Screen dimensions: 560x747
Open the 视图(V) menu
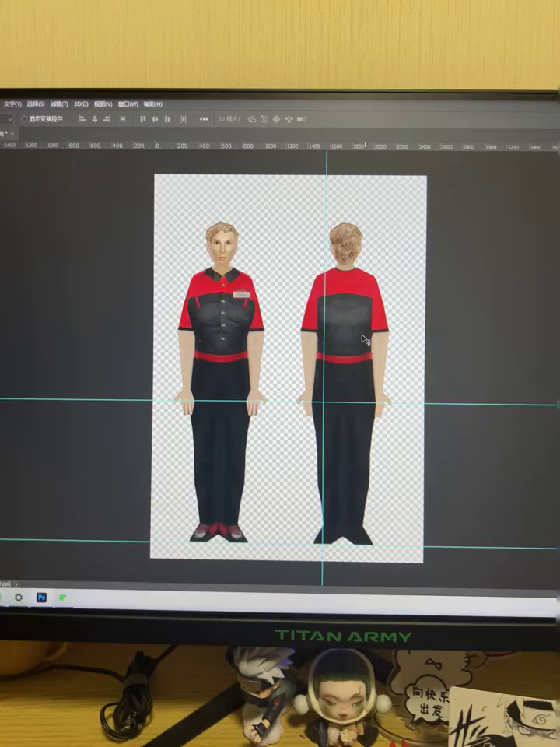[103, 104]
